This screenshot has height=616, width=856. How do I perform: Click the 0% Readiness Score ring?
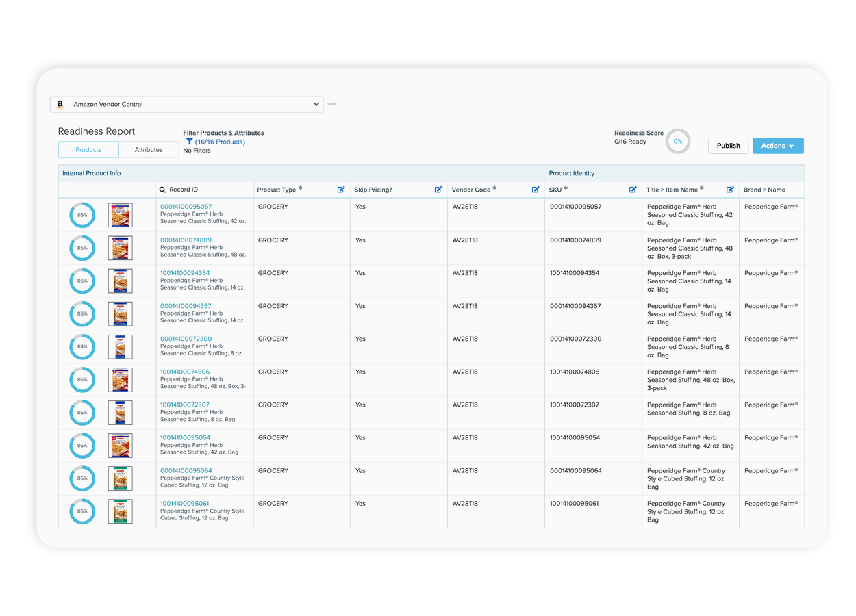[678, 142]
